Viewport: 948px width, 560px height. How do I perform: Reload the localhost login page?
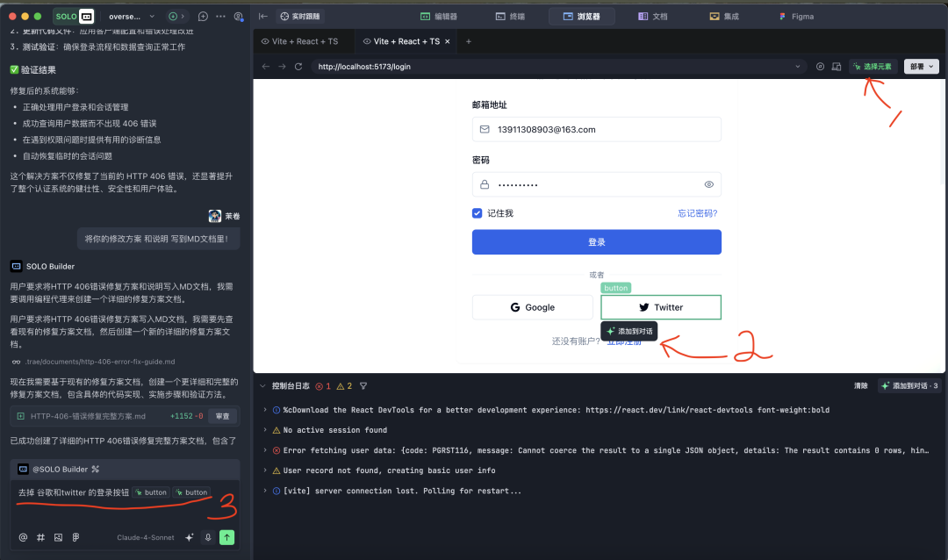[x=298, y=67]
